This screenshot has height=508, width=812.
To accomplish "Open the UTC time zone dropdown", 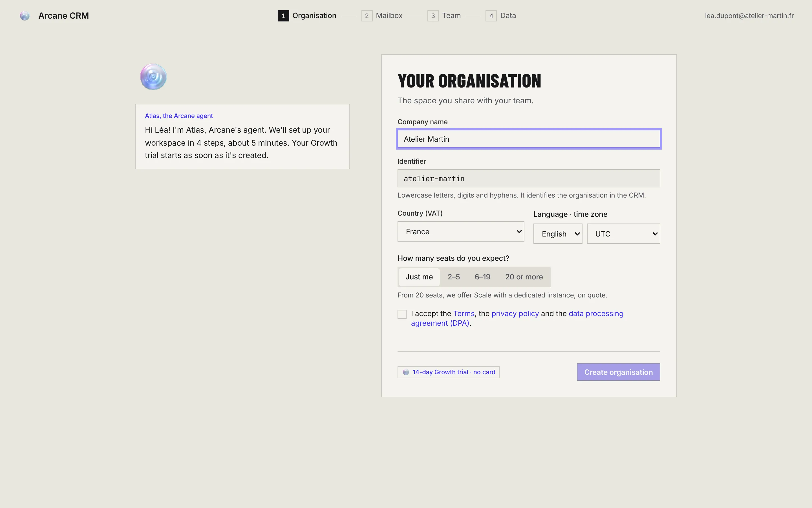I will [x=623, y=234].
